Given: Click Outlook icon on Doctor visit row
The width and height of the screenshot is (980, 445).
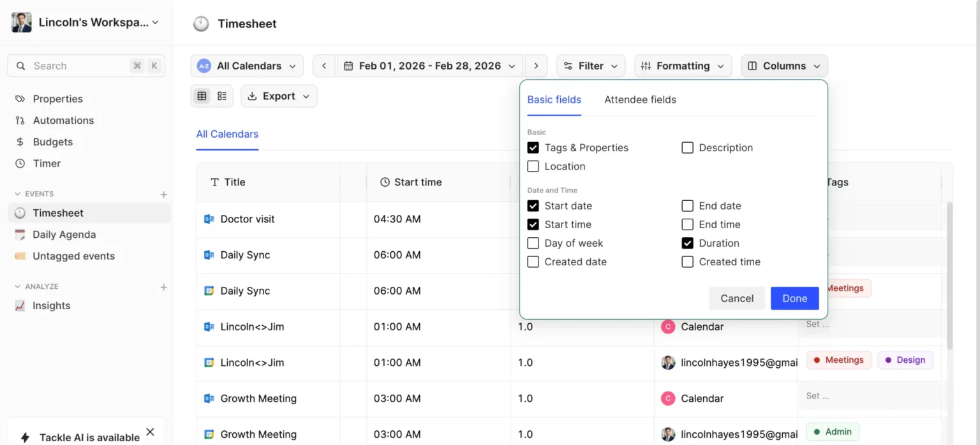Looking at the screenshot, I should coord(209,219).
